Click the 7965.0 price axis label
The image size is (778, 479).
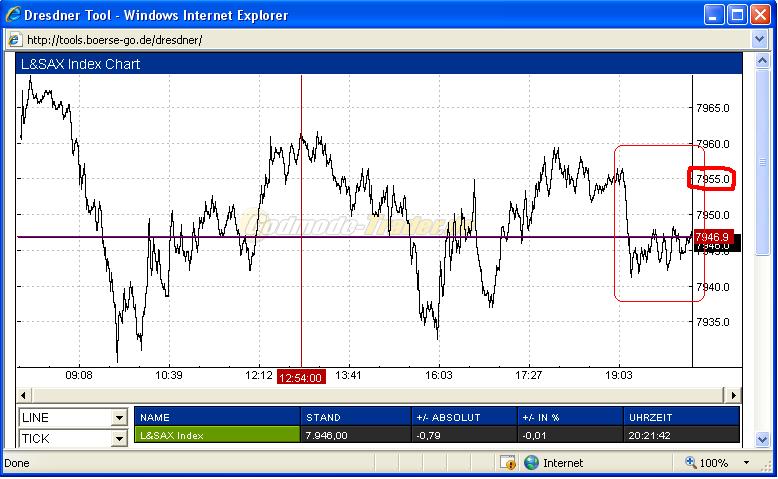click(713, 108)
